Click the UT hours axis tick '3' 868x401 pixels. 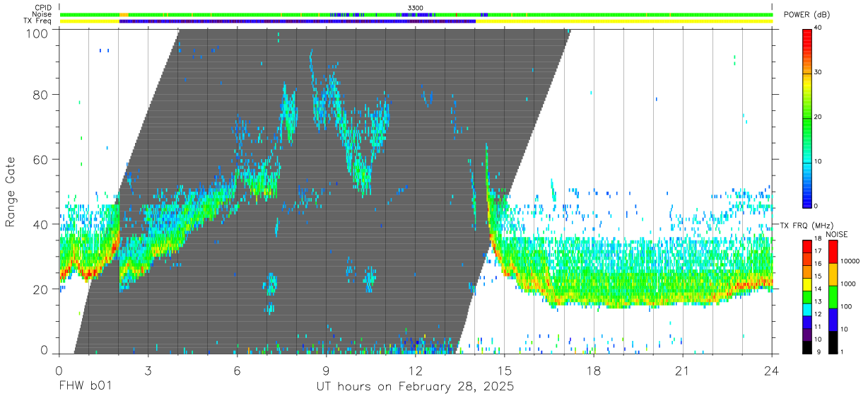148,370
